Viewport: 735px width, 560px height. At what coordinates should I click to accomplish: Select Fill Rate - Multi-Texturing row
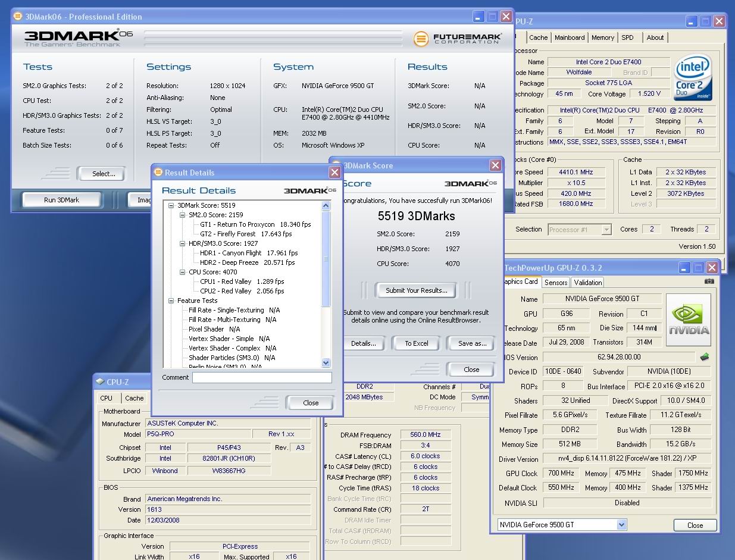232,320
